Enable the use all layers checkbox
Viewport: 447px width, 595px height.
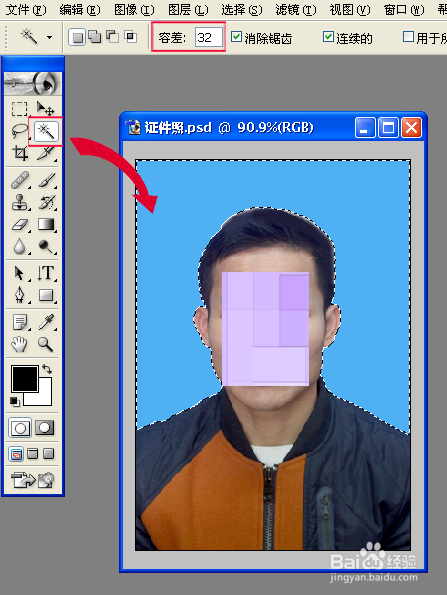point(408,36)
